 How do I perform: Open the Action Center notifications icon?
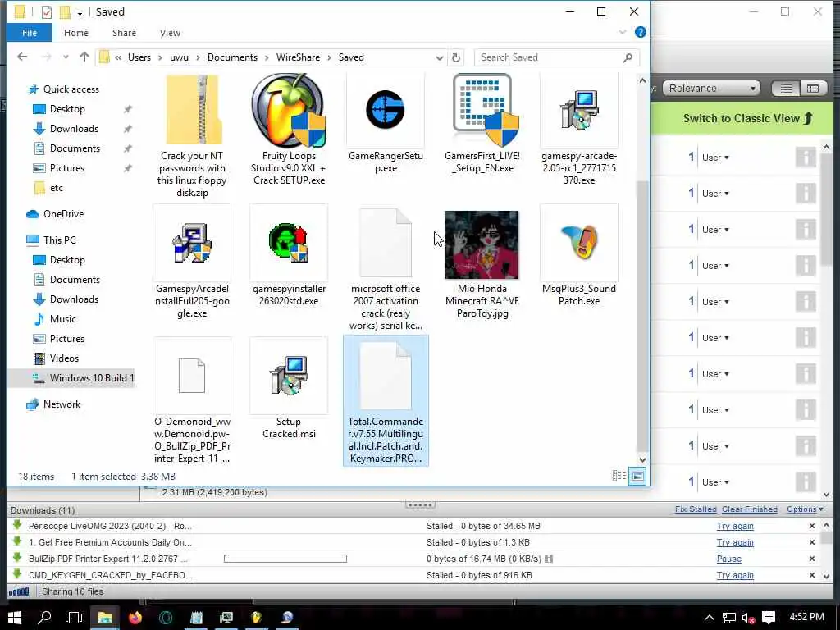[768, 618]
